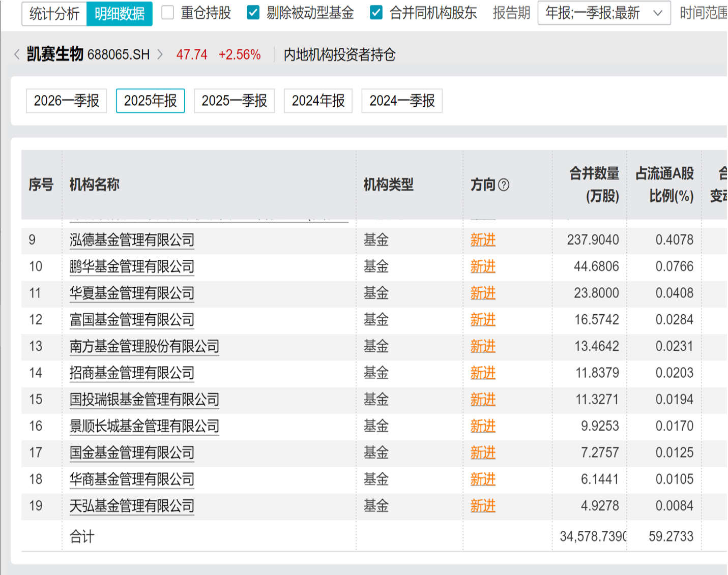Click 新进 link for 招商基金 row
Screen dimensions: 728x575
483,373
